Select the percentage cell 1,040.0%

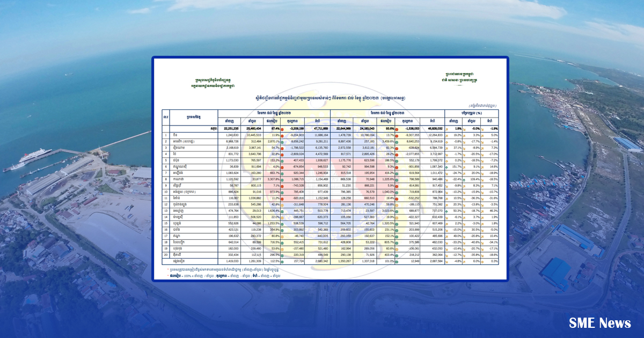point(387,192)
